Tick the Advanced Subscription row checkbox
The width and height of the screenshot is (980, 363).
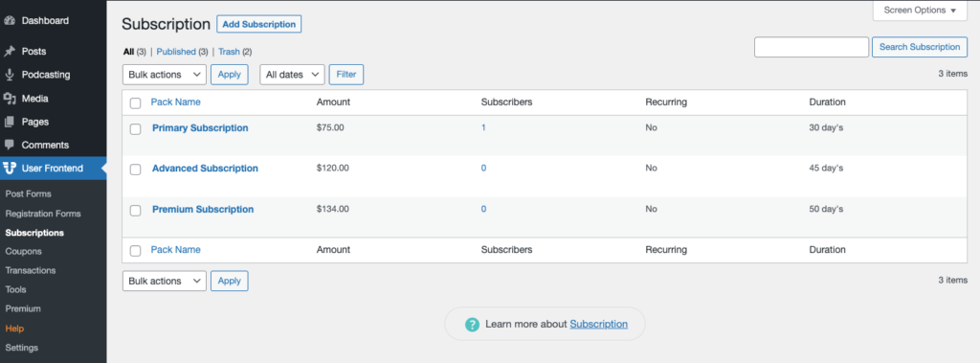coord(136,170)
